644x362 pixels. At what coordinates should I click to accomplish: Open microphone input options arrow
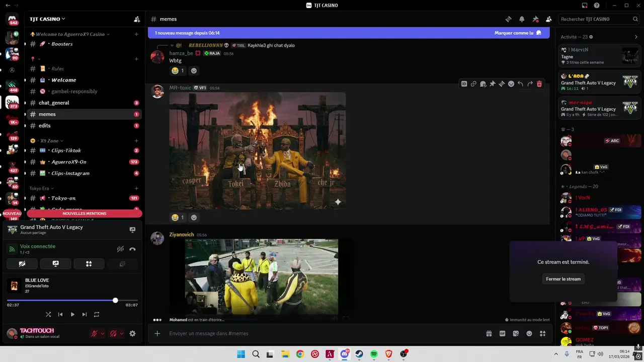pyautogui.click(x=103, y=333)
